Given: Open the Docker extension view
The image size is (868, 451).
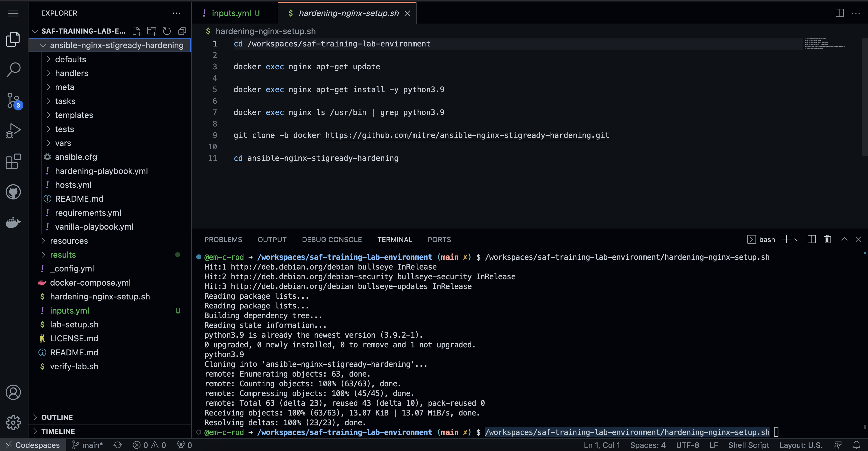Looking at the screenshot, I should click(x=13, y=222).
